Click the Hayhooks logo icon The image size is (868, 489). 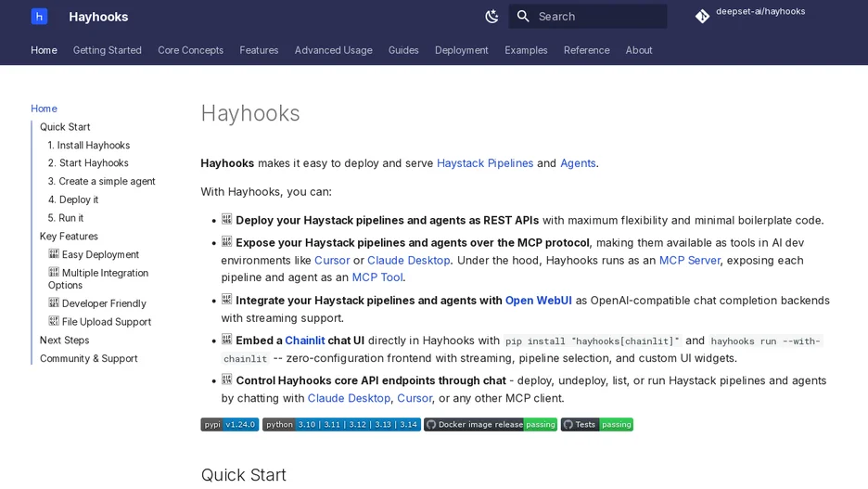click(39, 17)
